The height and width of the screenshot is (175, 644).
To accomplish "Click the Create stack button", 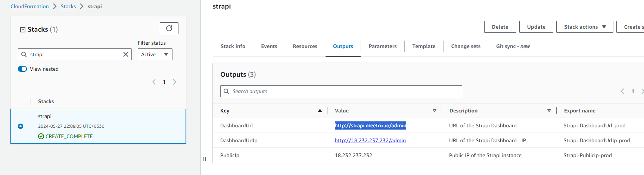I will click(630, 27).
